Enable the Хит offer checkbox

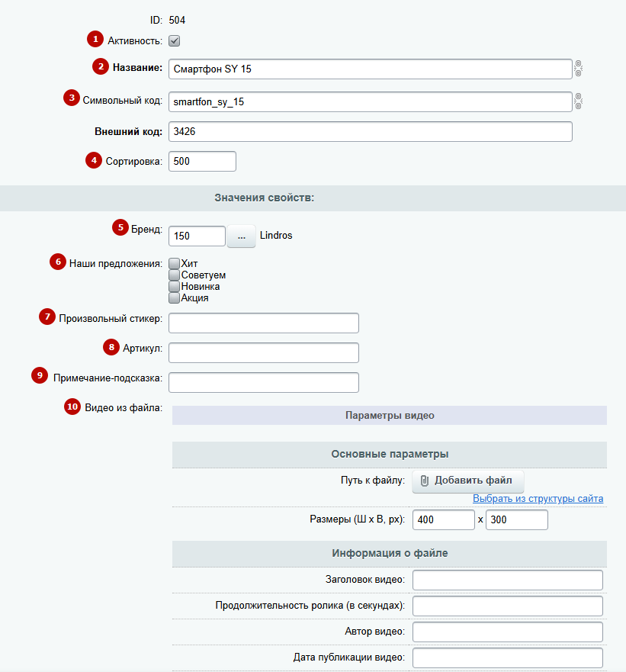174,263
